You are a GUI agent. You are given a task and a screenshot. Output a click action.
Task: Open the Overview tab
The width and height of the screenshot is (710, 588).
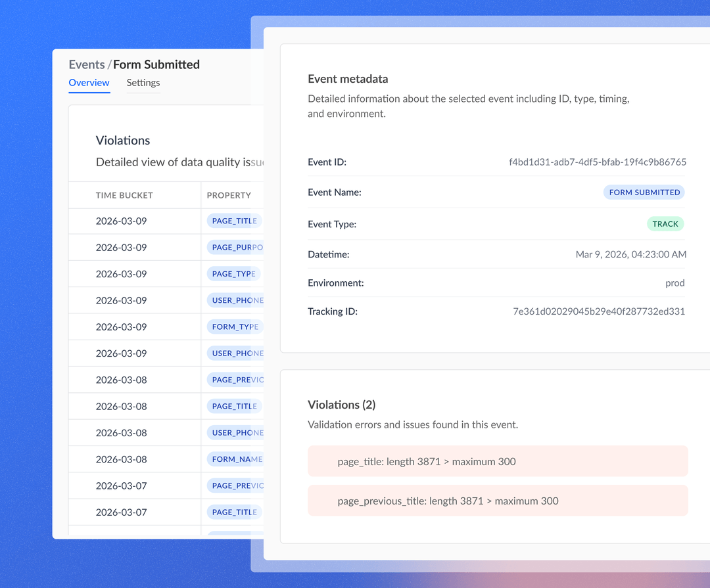[x=89, y=83]
